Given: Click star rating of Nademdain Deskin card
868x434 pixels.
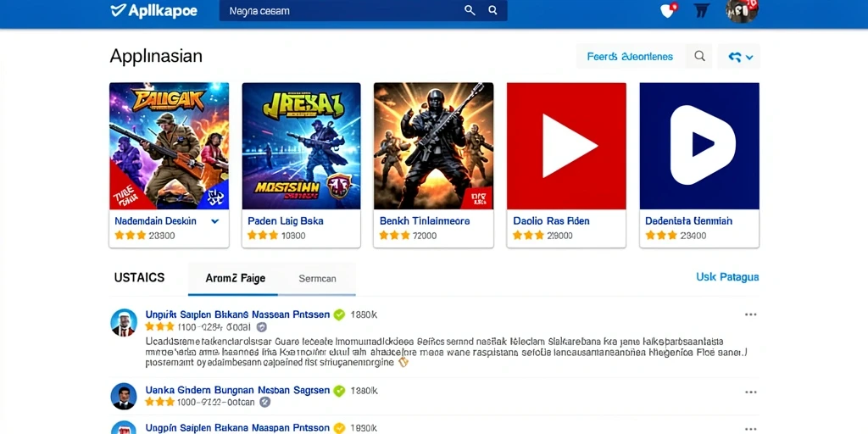Looking at the screenshot, I should click(130, 236).
